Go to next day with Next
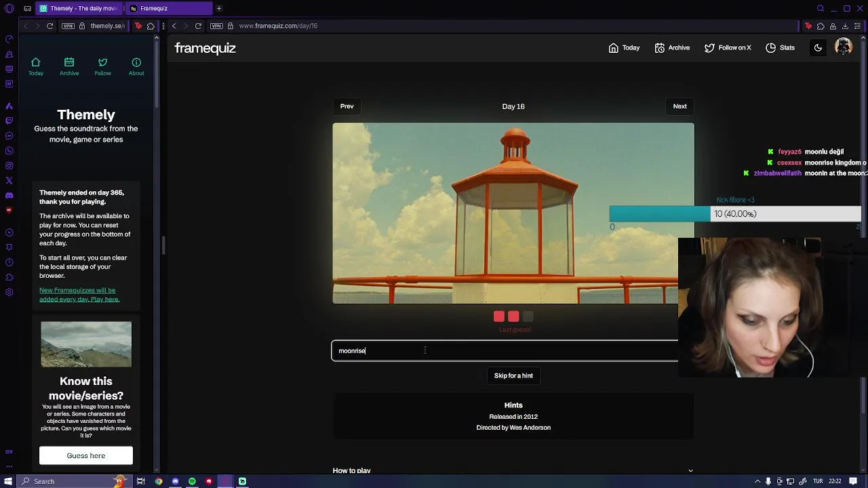868x488 pixels. coord(679,106)
